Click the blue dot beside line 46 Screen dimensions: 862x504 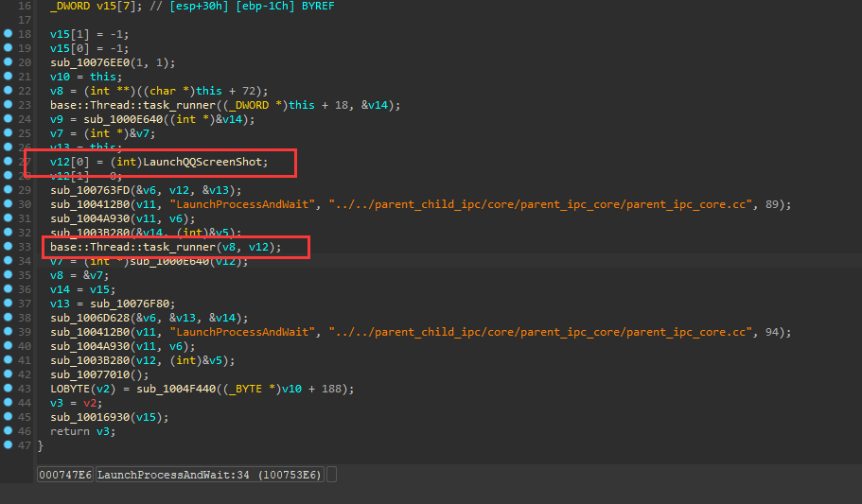(9, 431)
